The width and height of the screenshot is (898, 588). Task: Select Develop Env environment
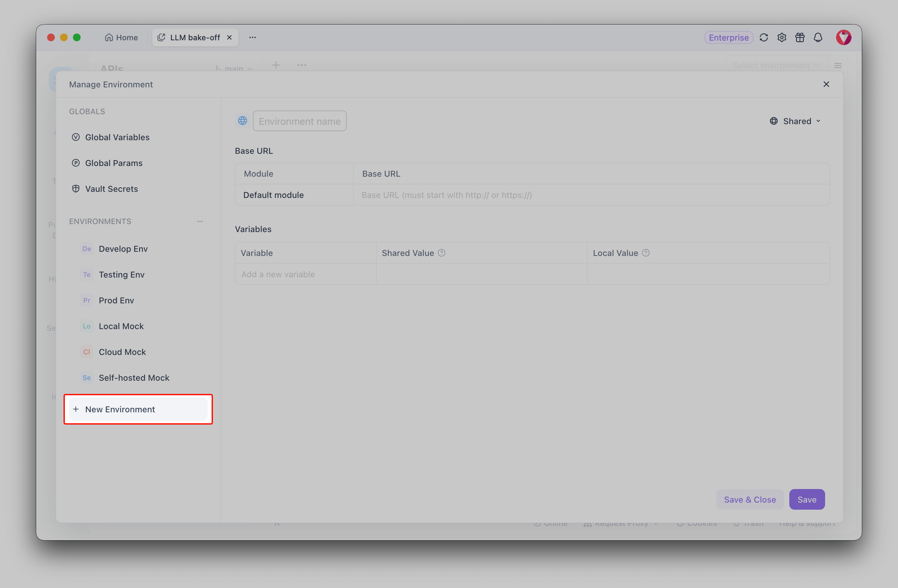coord(138,249)
